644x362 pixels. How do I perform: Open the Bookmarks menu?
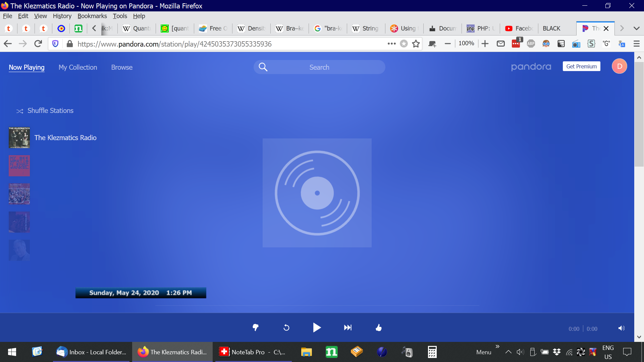pos(92,16)
